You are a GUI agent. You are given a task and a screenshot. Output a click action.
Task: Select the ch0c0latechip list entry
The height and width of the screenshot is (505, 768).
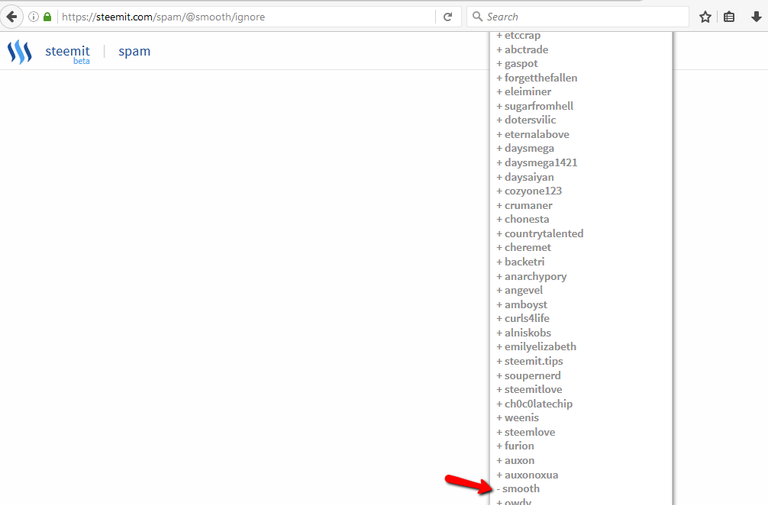click(x=534, y=404)
